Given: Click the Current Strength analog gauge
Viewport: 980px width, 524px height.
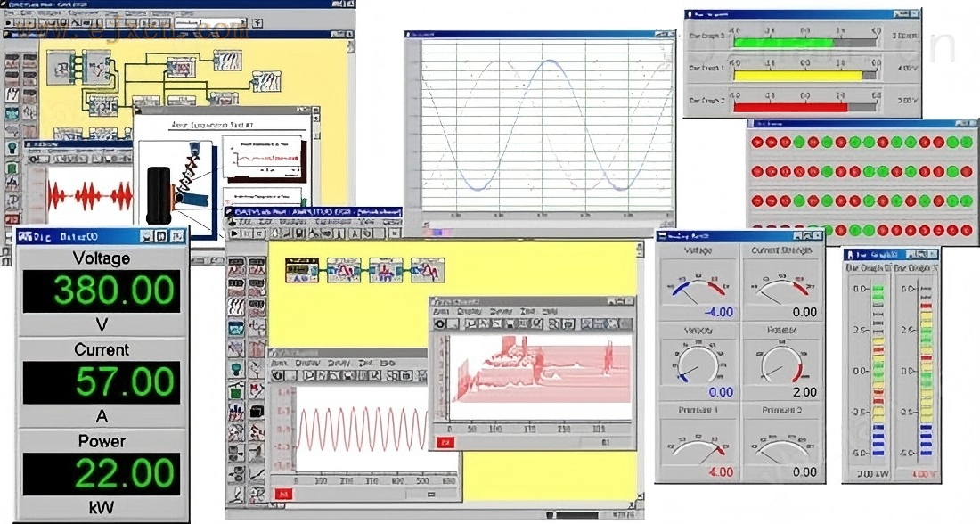Looking at the screenshot, I should pyautogui.click(x=781, y=282).
